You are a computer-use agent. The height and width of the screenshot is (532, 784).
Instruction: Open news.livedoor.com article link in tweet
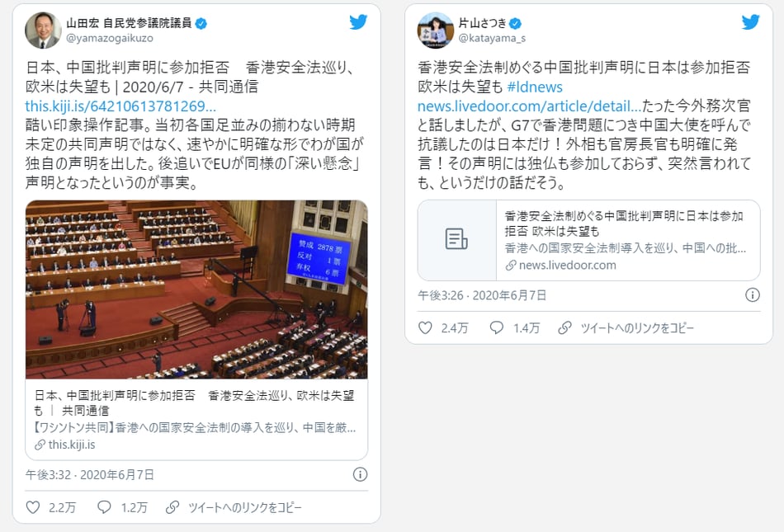(x=529, y=106)
